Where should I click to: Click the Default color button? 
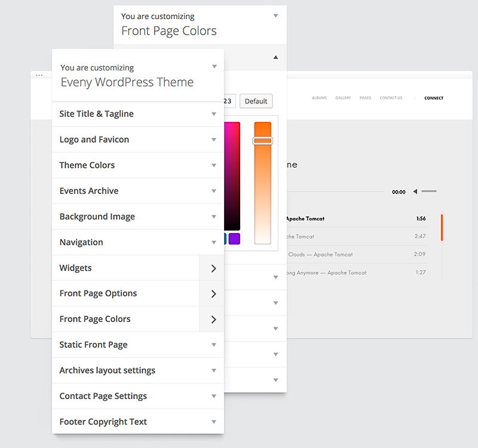(256, 101)
